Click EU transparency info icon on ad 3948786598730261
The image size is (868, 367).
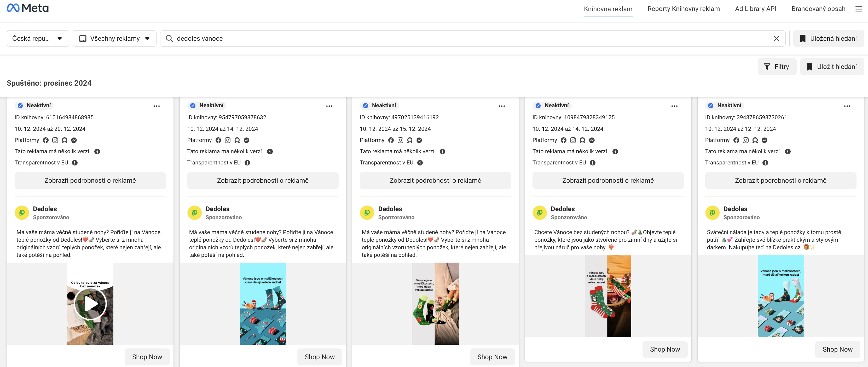click(765, 163)
